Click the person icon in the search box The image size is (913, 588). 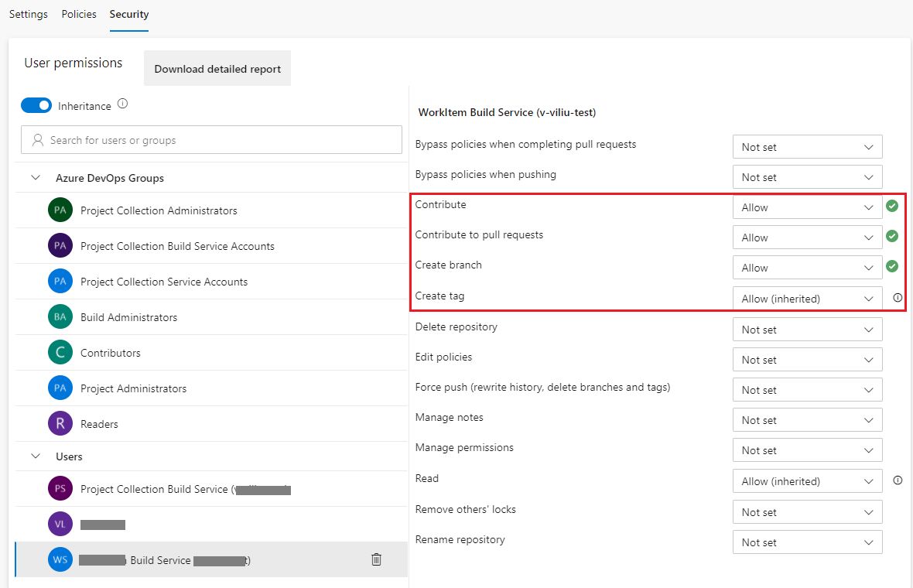[38, 140]
